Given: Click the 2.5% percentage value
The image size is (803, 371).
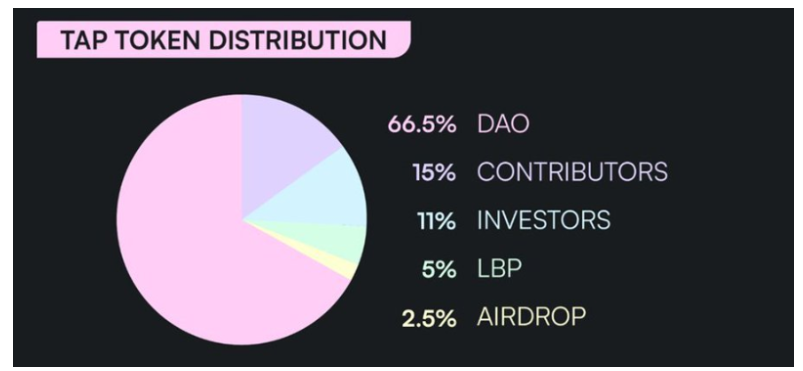Looking at the screenshot, I should coord(429,317).
